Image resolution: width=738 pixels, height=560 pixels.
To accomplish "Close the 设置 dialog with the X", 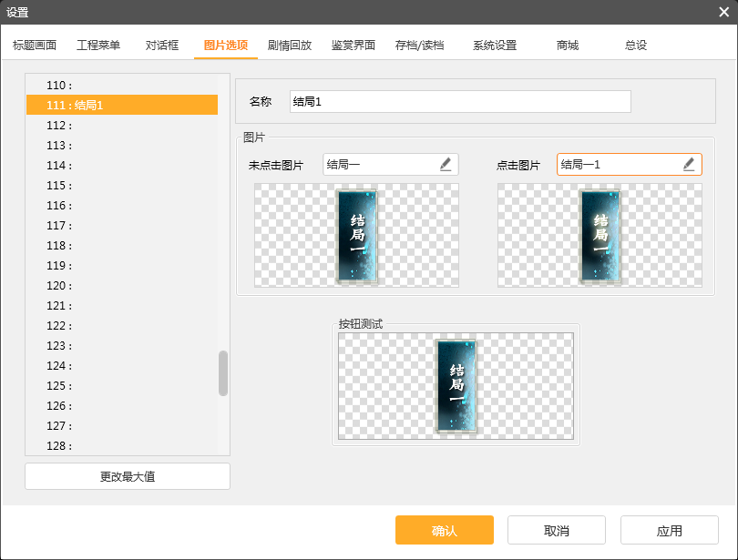I will point(723,13).
